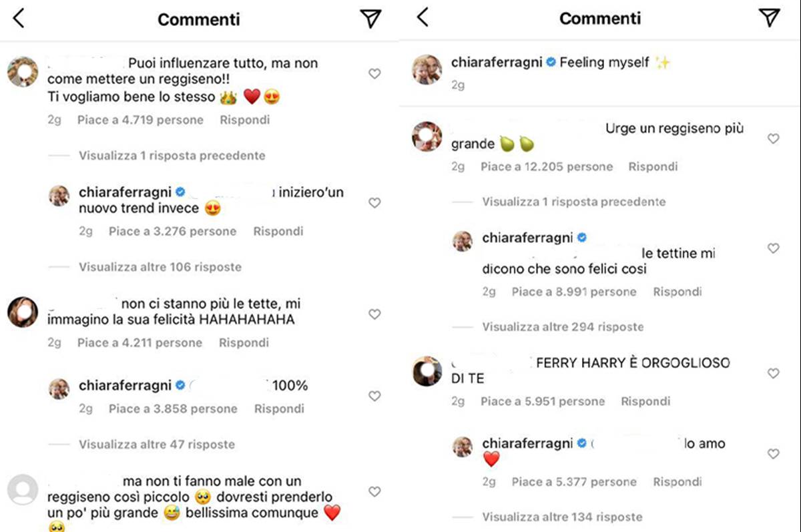The width and height of the screenshot is (801, 532).
Task: Like the 'non ci stanno più' comment
Action: tap(374, 314)
